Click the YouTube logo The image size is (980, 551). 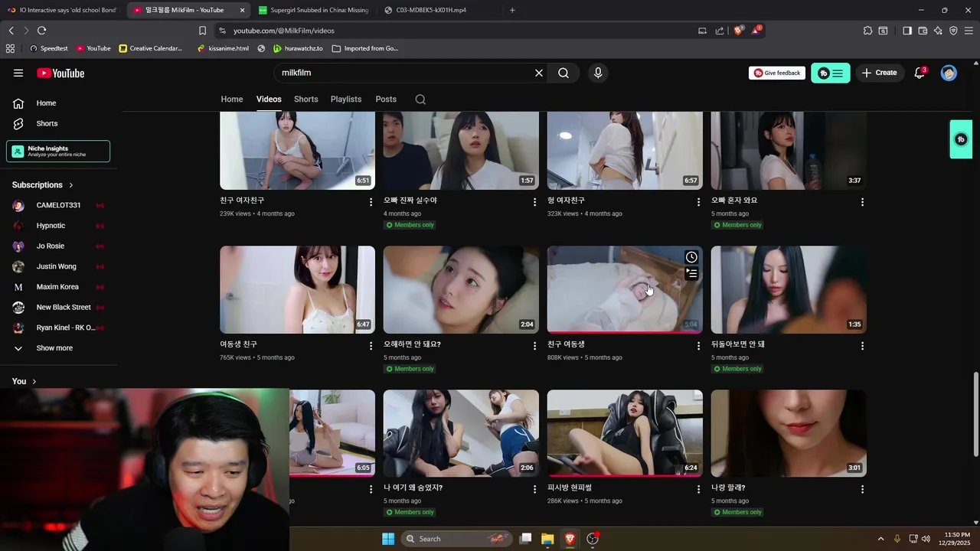click(60, 73)
